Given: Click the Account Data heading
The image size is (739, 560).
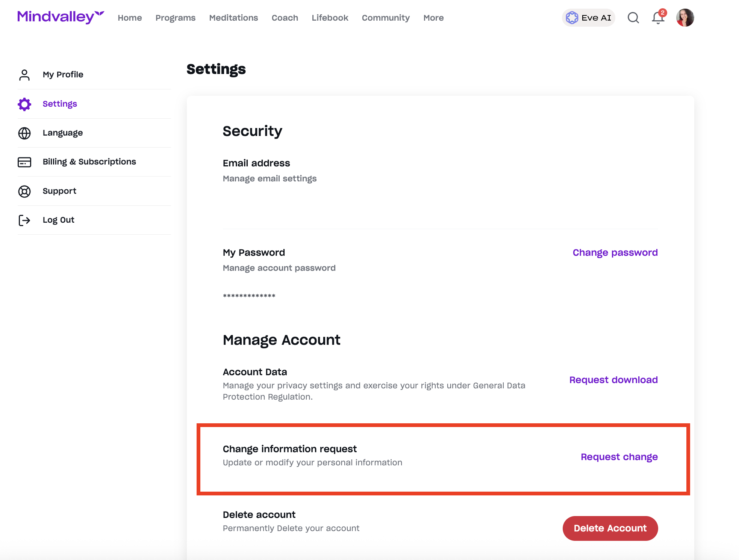Looking at the screenshot, I should (255, 372).
